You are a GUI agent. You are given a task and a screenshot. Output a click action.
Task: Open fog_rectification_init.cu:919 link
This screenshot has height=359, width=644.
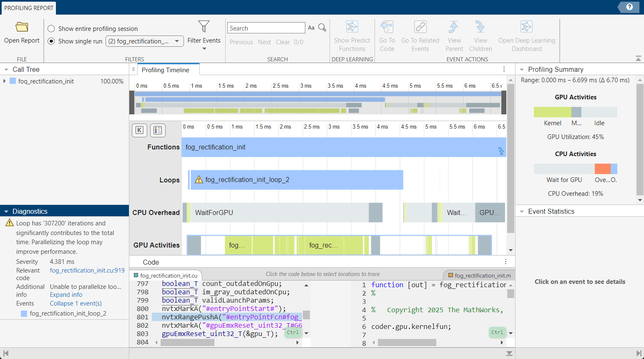click(87, 271)
